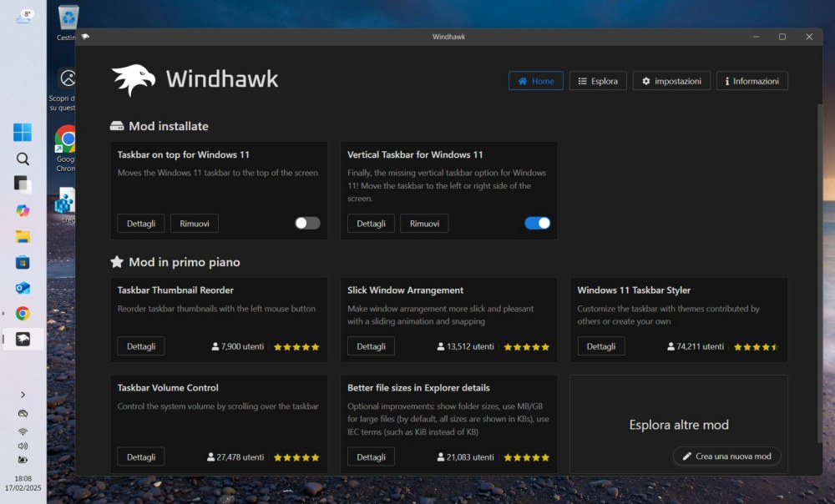835x504 pixels.
Task: Click the 74,211 utenti user count
Action: (696, 346)
